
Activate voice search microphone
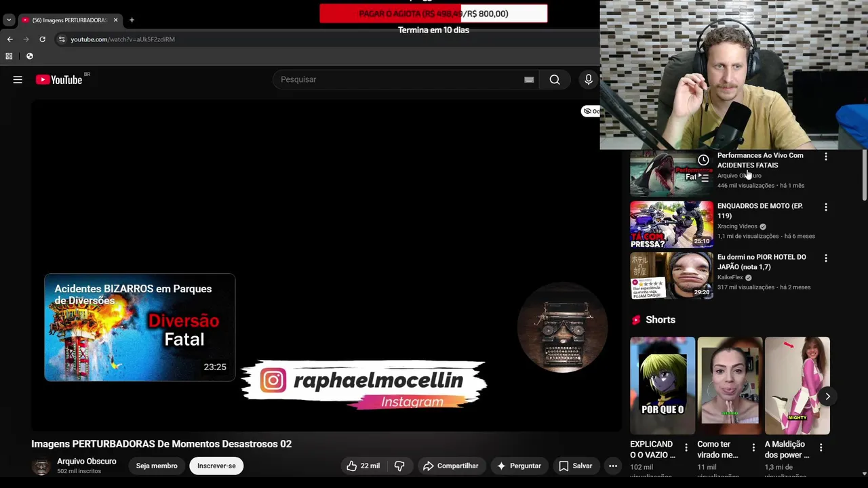589,80
